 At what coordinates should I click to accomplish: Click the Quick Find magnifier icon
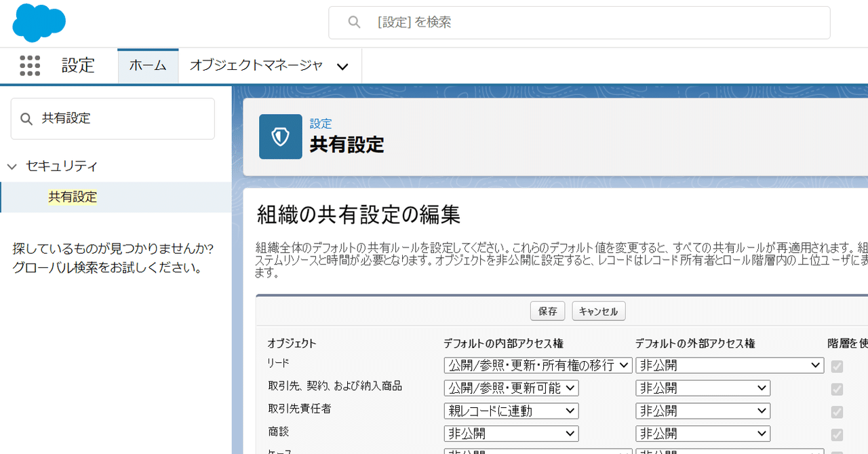click(x=26, y=119)
